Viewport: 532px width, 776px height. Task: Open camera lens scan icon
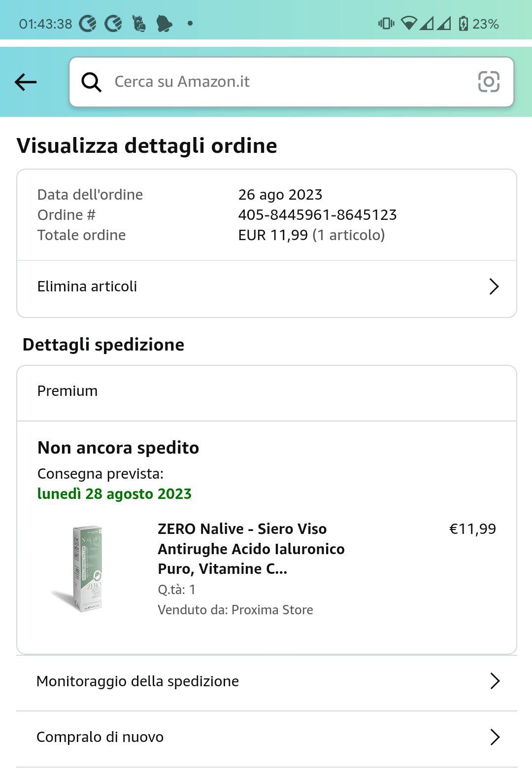[x=489, y=82]
